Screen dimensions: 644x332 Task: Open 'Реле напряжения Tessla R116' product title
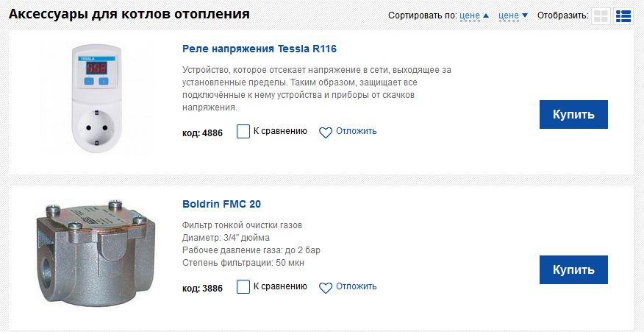[x=259, y=49]
